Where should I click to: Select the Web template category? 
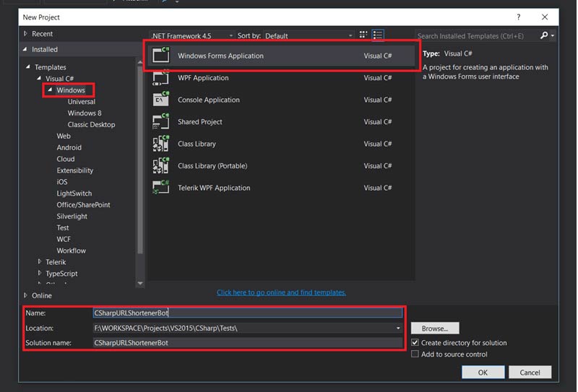point(64,136)
